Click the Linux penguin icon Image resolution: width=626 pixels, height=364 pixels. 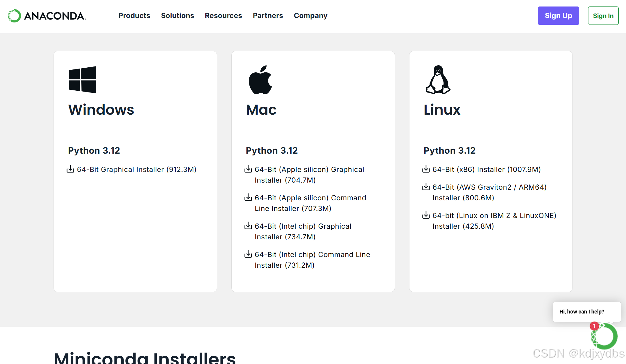click(438, 80)
